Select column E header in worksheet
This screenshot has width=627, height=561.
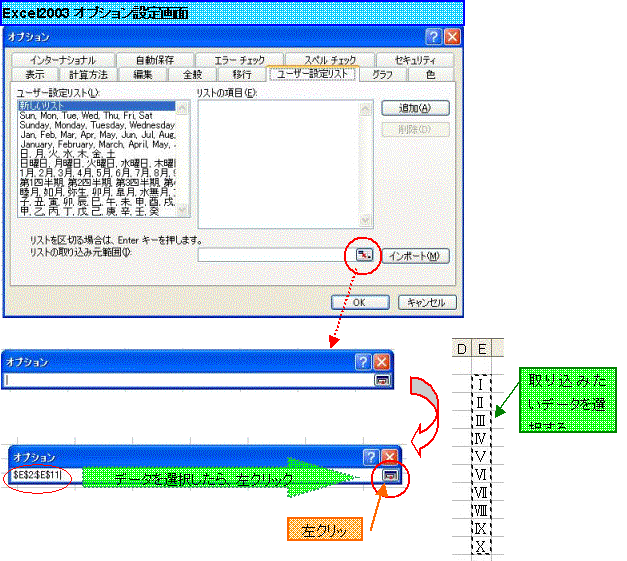482,349
